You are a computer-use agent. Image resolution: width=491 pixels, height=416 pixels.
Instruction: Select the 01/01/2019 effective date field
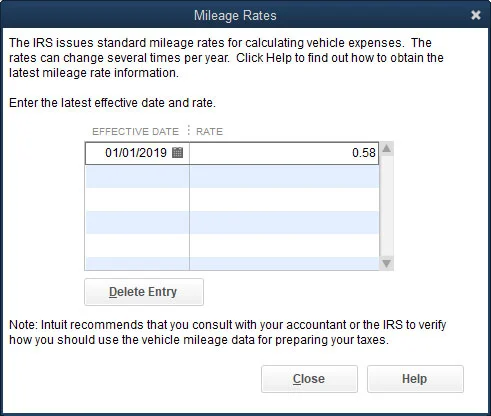point(137,153)
